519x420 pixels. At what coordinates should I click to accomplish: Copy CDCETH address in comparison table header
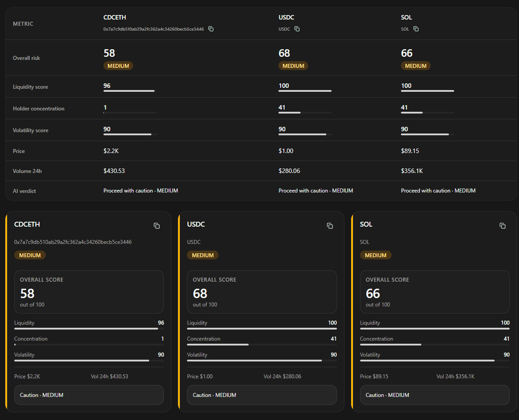click(x=211, y=29)
